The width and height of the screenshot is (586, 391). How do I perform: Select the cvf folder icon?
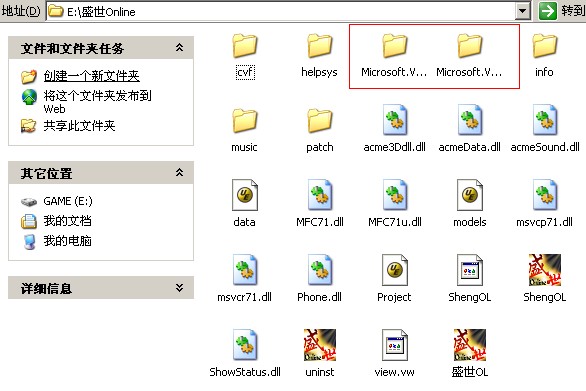[245, 46]
